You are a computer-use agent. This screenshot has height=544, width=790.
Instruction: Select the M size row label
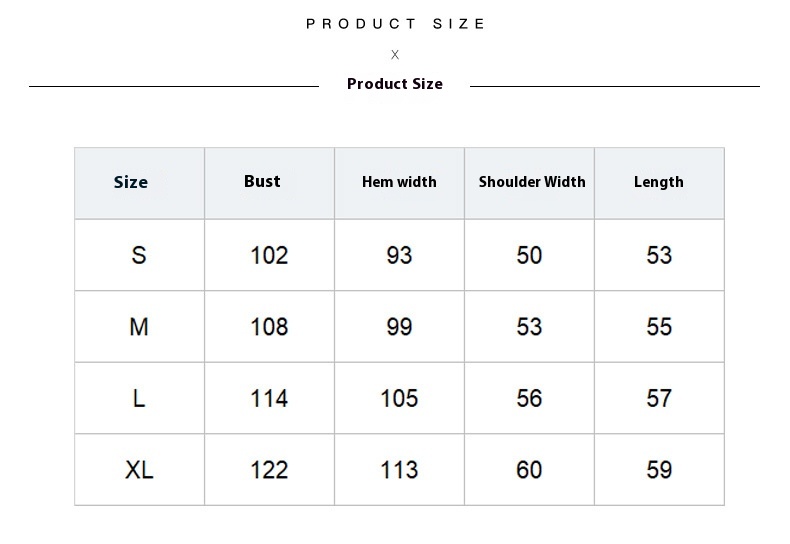[x=139, y=327]
